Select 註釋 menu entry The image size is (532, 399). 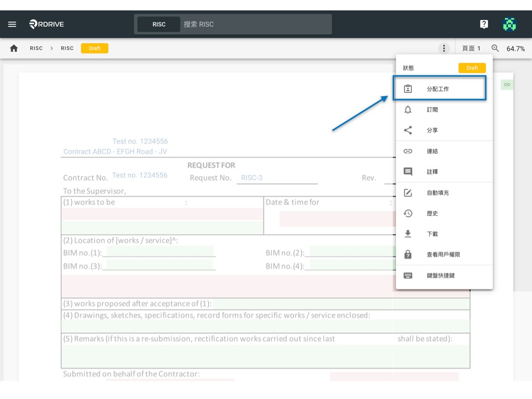tap(444, 171)
